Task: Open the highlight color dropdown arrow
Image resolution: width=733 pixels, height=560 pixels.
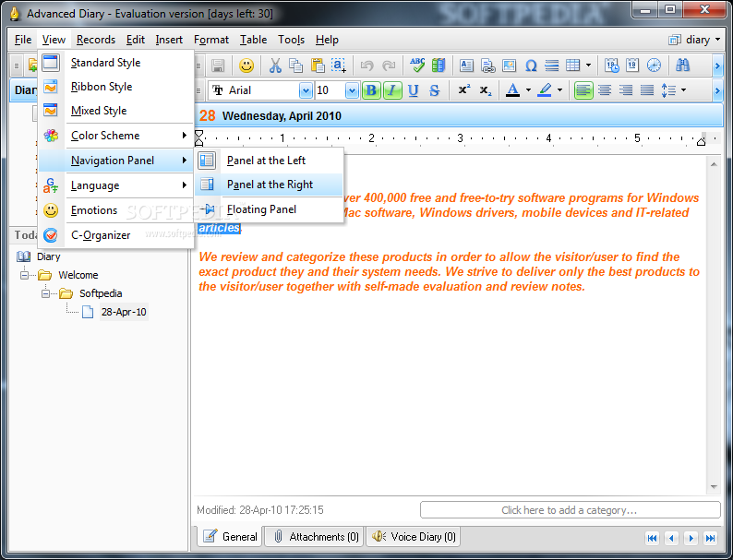Action: click(x=559, y=90)
